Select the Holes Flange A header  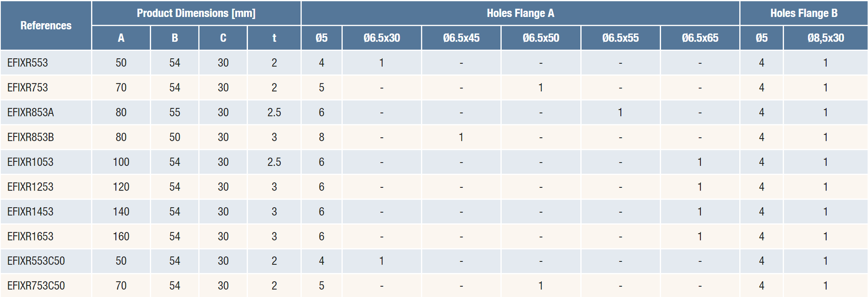click(x=520, y=13)
